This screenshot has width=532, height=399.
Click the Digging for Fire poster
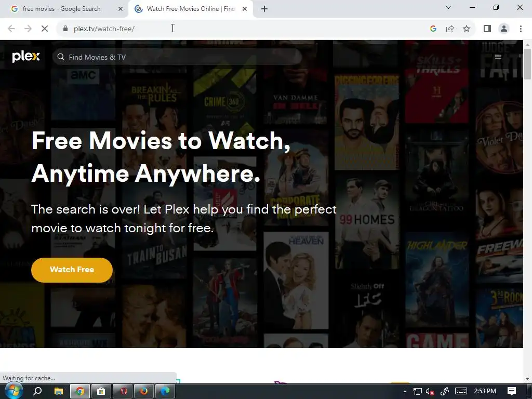coord(367,122)
